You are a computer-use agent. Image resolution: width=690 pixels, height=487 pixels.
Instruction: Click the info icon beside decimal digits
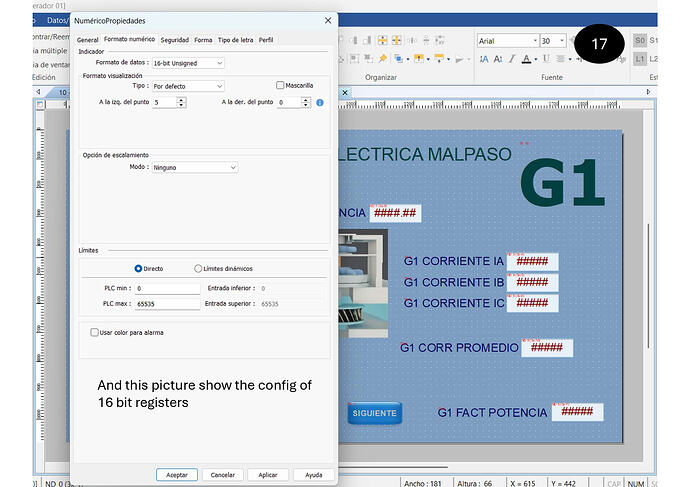pos(319,102)
